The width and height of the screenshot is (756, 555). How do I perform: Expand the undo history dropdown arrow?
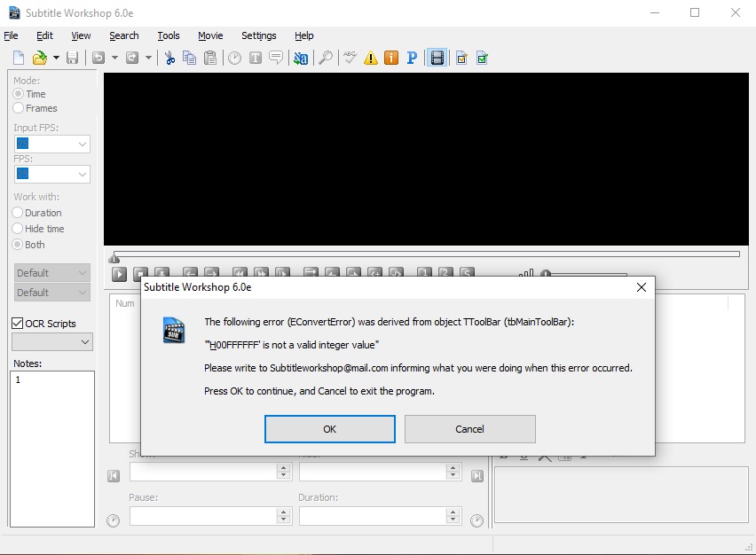[x=114, y=58]
